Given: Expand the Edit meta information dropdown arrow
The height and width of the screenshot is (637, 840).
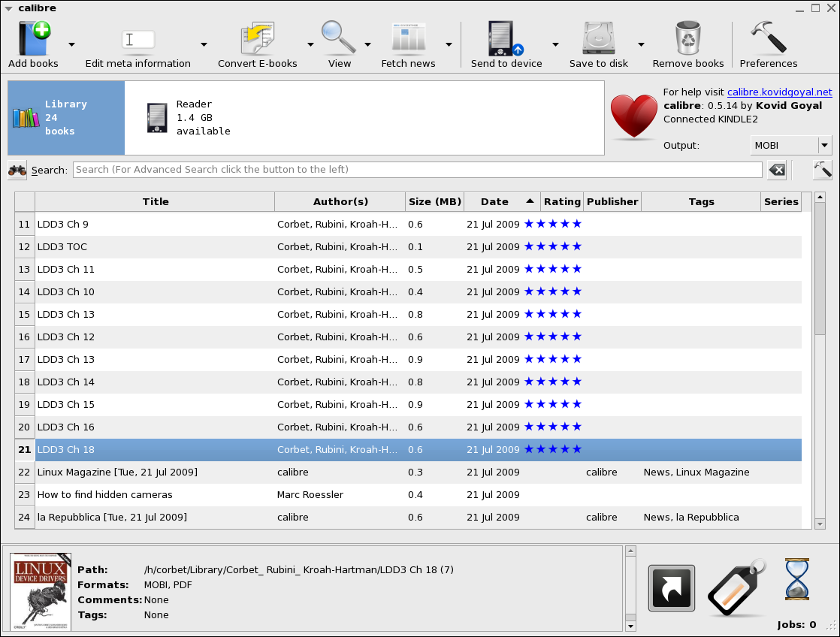Looking at the screenshot, I should point(204,44).
